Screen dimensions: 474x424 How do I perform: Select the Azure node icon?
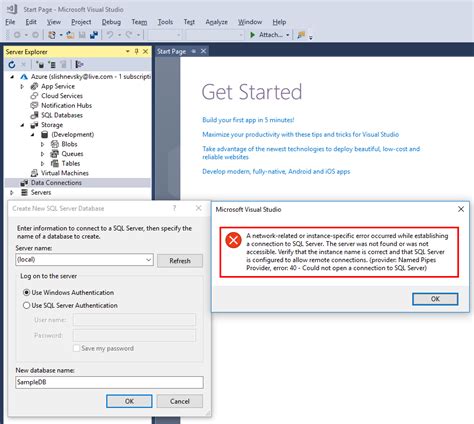(24, 77)
